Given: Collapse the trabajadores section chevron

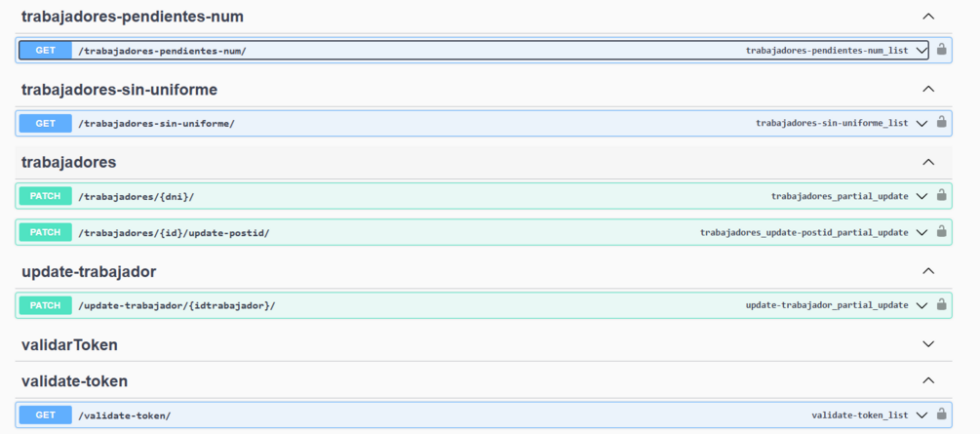Looking at the screenshot, I should click(928, 163).
